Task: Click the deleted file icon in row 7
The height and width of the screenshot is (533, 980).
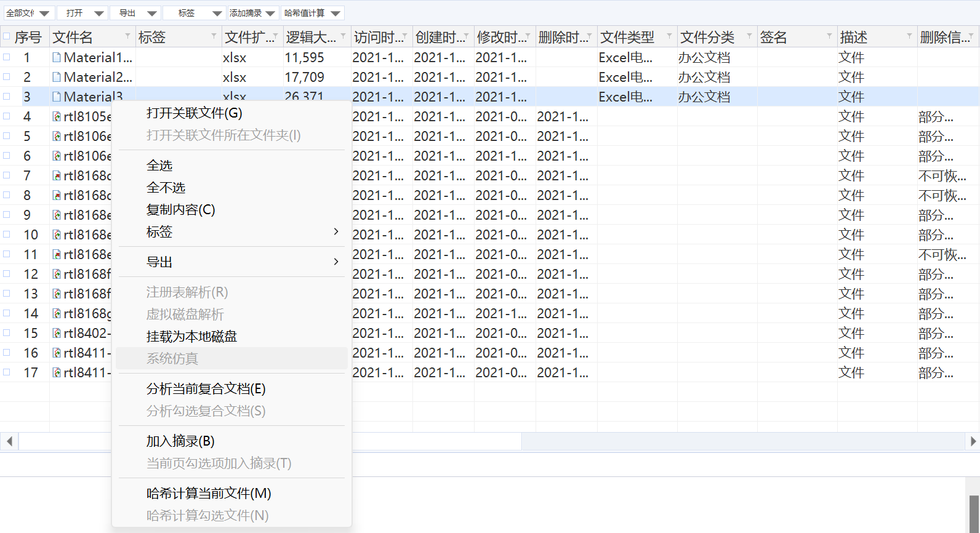Action: pos(57,176)
